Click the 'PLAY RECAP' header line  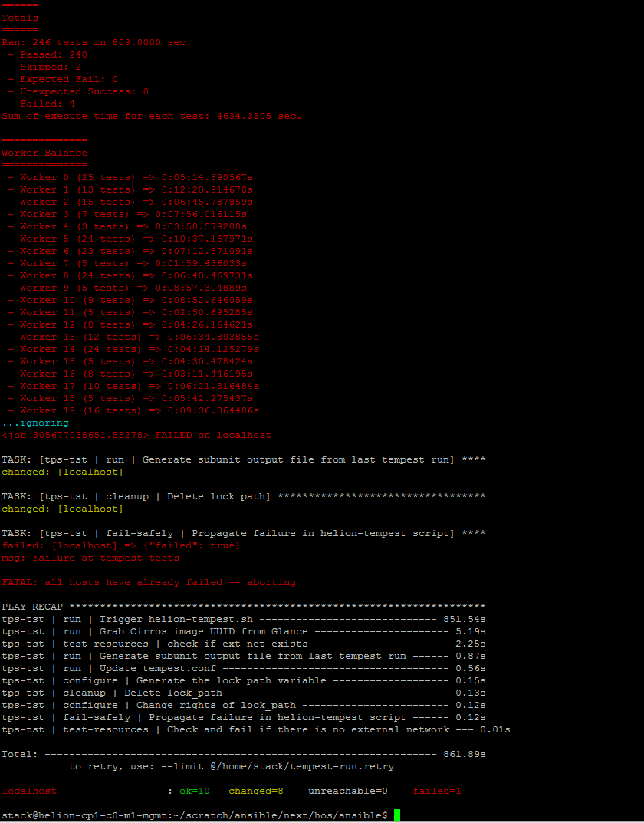pyautogui.click(x=243, y=607)
